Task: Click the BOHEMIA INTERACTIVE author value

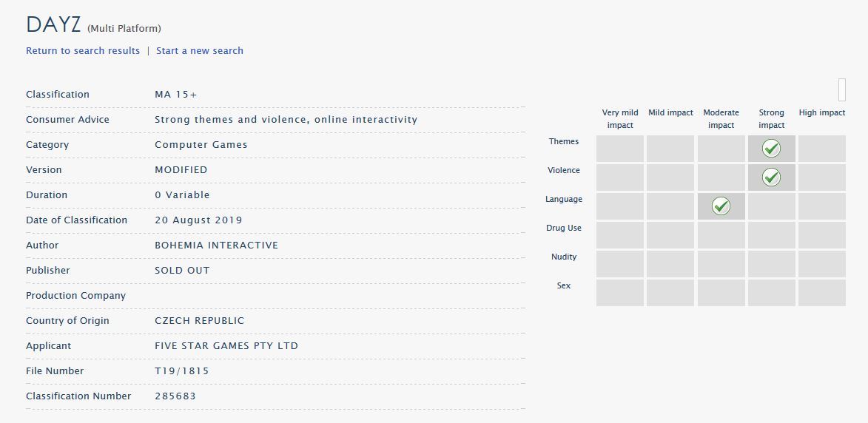Action: click(x=216, y=246)
